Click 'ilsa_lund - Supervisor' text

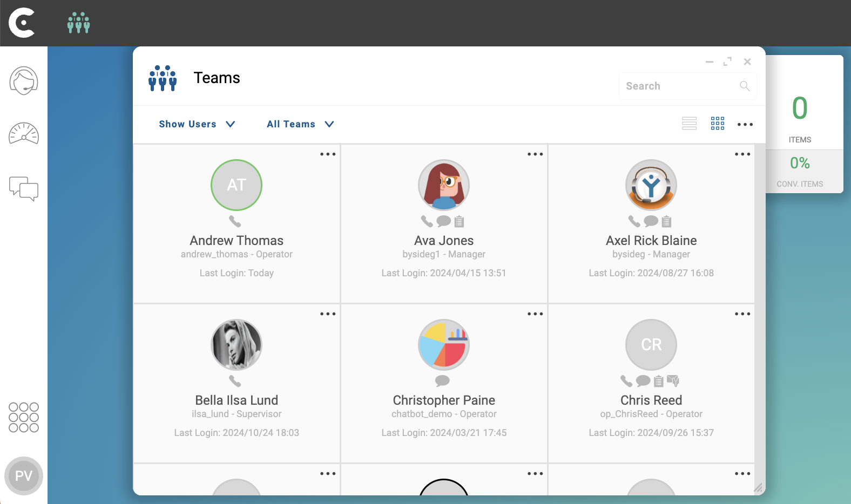click(237, 414)
